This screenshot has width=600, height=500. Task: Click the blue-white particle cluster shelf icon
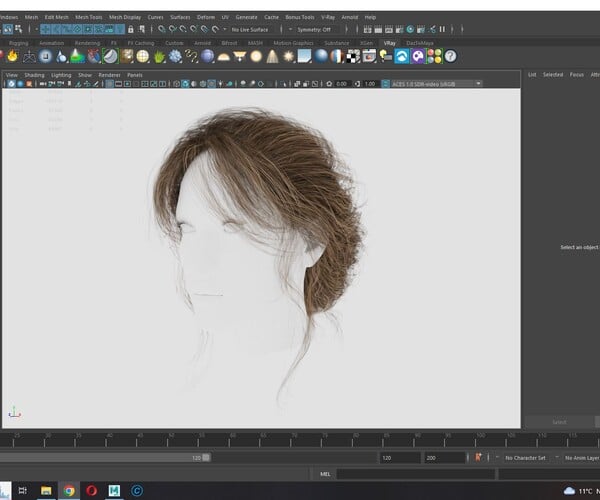pos(175,56)
